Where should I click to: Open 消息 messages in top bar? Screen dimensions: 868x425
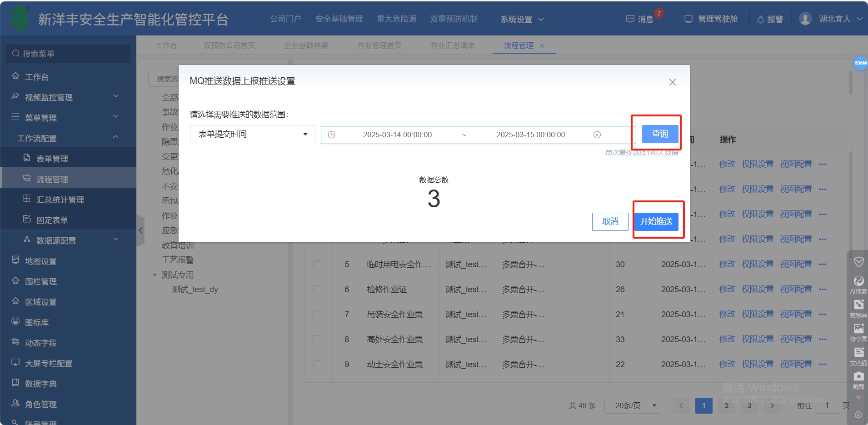point(640,19)
